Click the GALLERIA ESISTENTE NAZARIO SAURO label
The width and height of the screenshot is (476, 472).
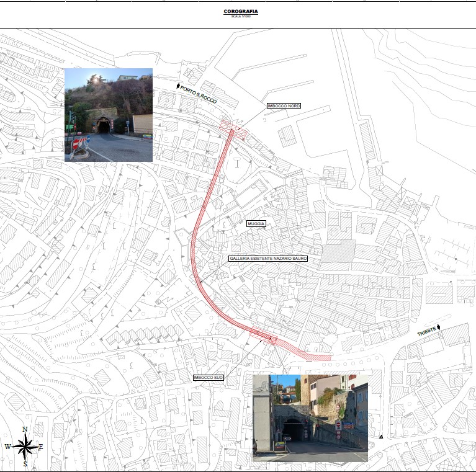(267, 258)
